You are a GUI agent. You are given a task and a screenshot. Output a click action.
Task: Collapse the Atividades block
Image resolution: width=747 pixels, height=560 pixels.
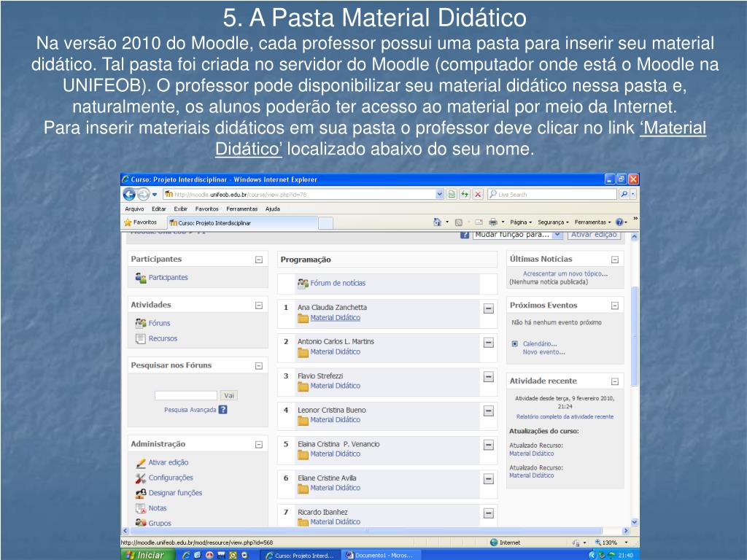[x=259, y=306]
